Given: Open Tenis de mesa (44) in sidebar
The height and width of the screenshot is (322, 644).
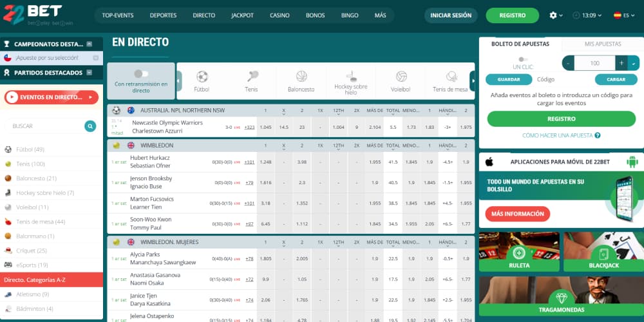Looking at the screenshot, I should 52,222.
